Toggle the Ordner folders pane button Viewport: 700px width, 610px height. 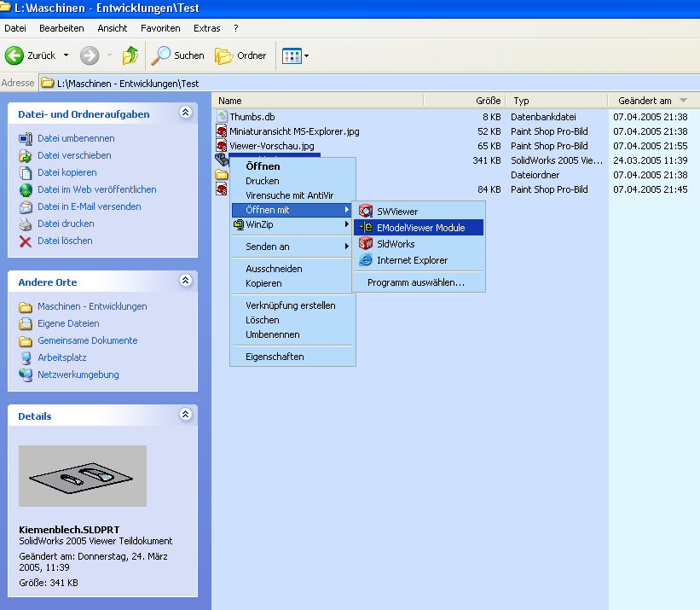click(240, 55)
